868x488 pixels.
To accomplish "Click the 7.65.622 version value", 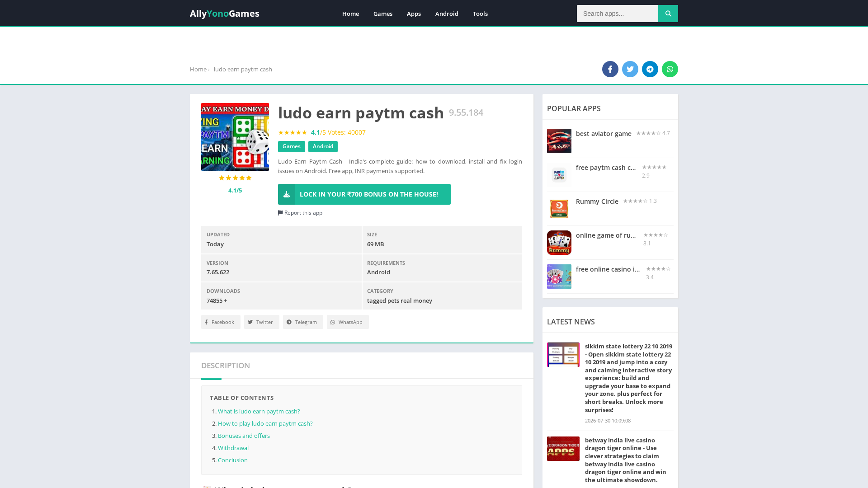I will point(218,272).
